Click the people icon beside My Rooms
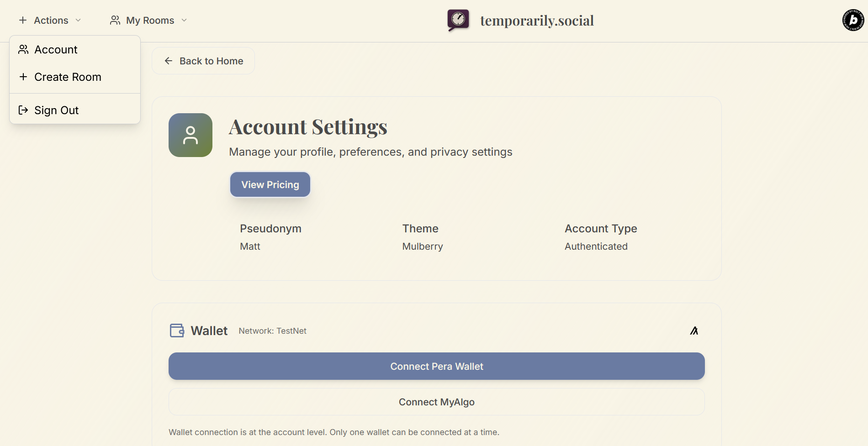 pos(115,20)
